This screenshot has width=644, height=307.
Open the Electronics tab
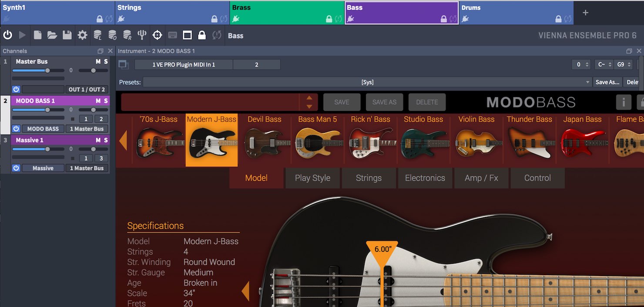click(425, 178)
